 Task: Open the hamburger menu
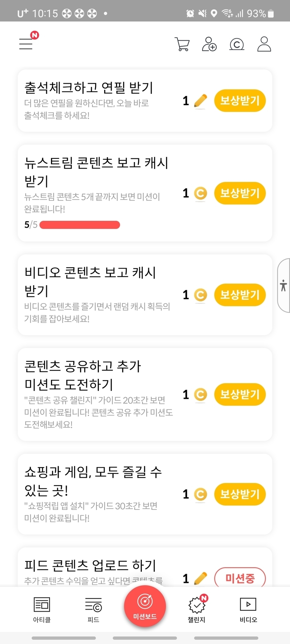click(x=26, y=44)
